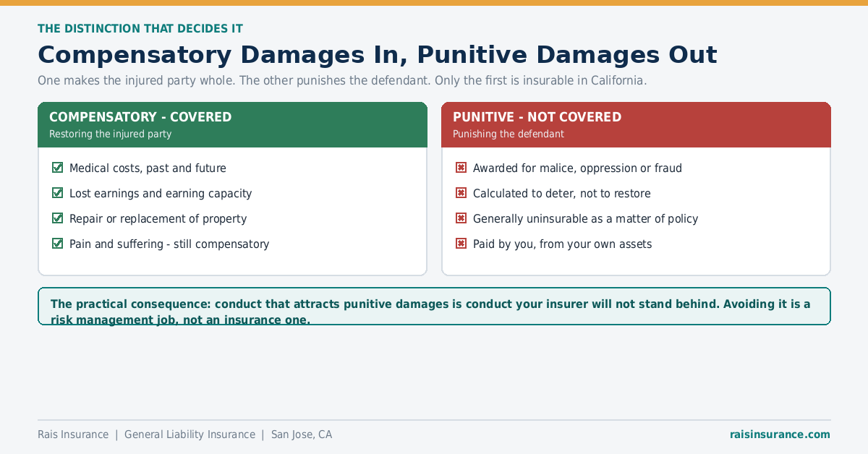The width and height of the screenshot is (868, 454).
Task: Click 'Generally uninsurable as a matter of policy'
Action: tap(585, 219)
